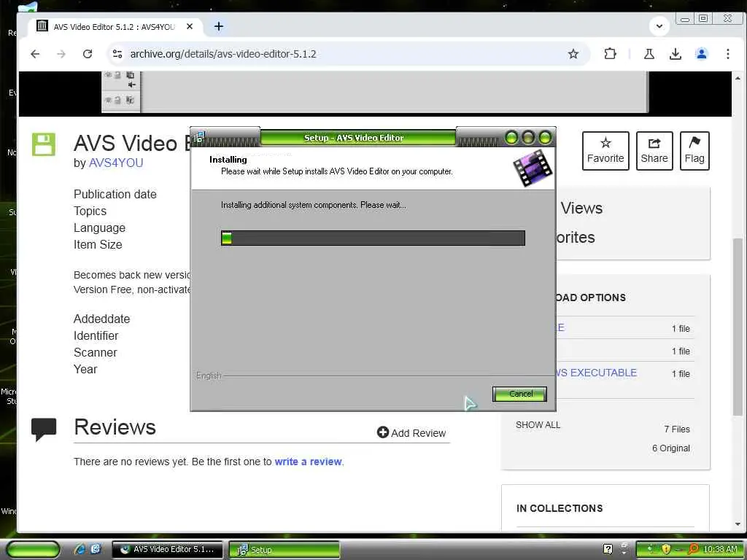Click the '6 Original' text
The height and width of the screenshot is (560, 747).
click(x=671, y=448)
